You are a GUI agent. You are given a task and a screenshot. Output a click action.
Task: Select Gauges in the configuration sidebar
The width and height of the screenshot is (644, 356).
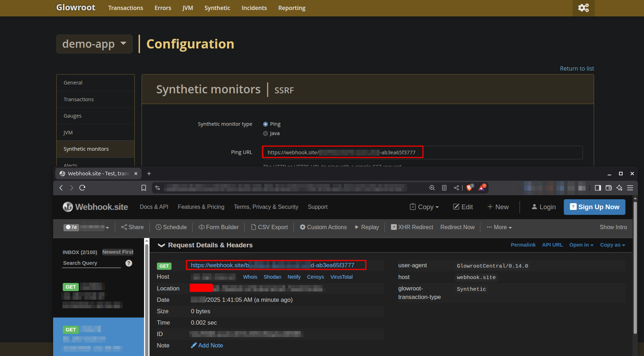pyautogui.click(x=73, y=116)
